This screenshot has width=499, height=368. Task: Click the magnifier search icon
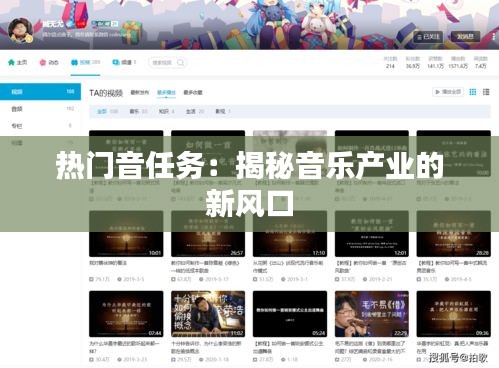180,62
